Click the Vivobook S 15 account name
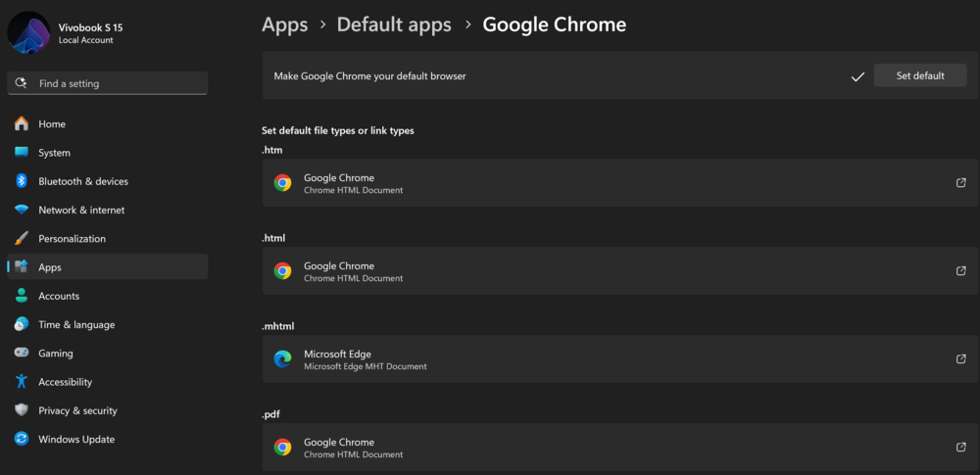Viewport: 980px width, 475px height. point(90,28)
